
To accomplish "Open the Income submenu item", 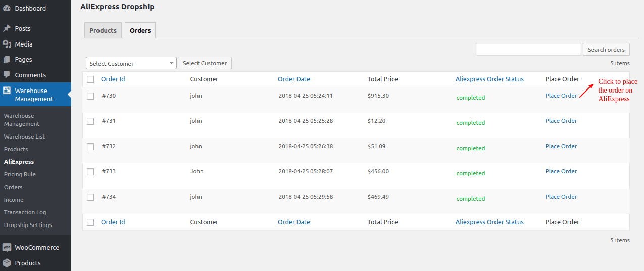I will tap(14, 200).
